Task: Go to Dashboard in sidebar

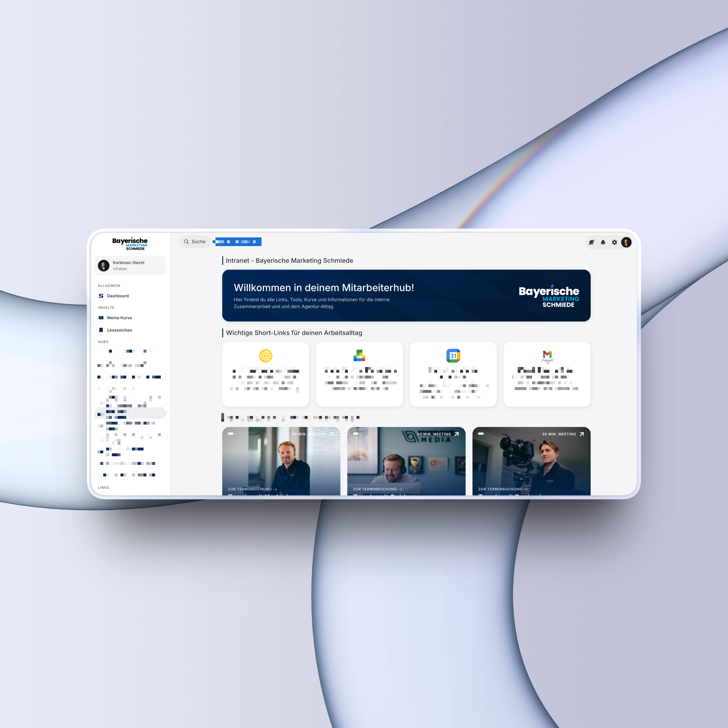Action: [118, 296]
